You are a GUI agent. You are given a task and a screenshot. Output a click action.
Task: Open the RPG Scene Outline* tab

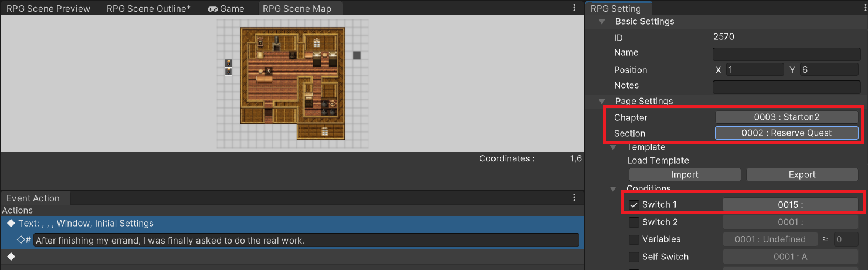[x=149, y=9]
